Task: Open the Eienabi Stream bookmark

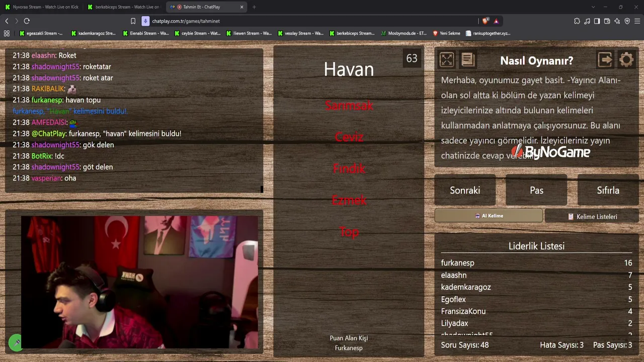Action: pos(146,33)
